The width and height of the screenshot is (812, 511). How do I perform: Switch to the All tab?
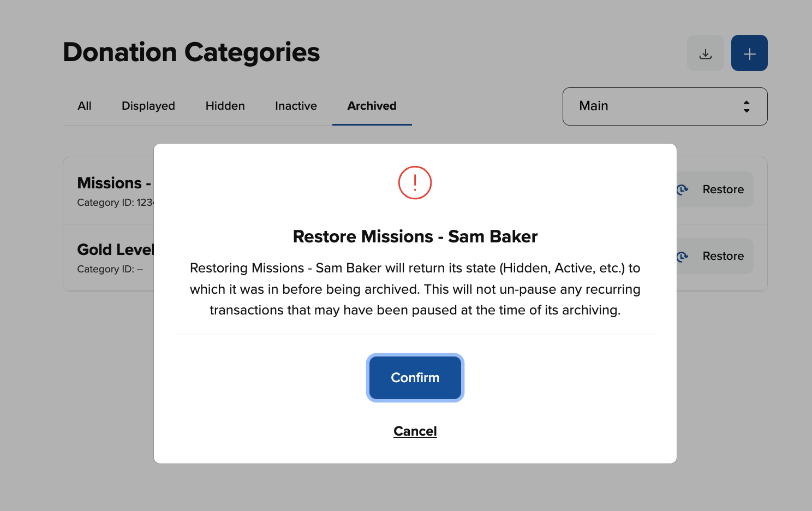(x=85, y=106)
